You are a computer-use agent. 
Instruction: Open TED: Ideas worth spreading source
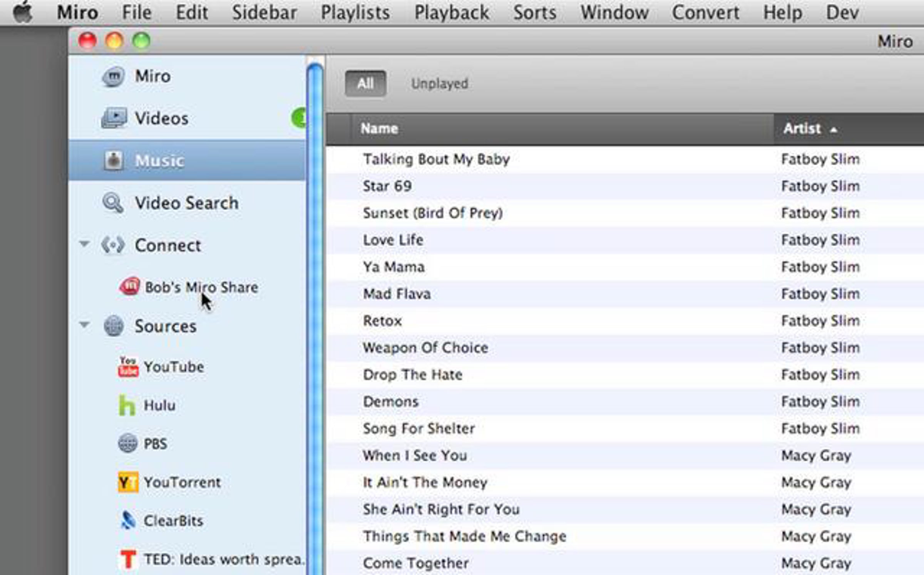(x=224, y=559)
